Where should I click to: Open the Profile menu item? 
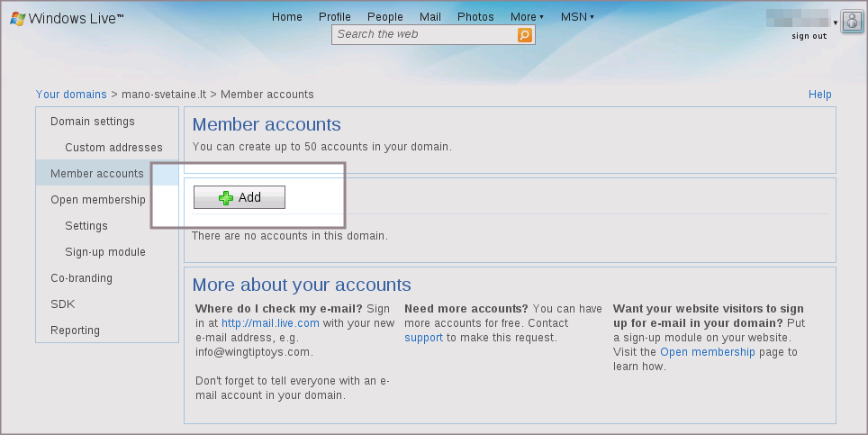coord(335,16)
